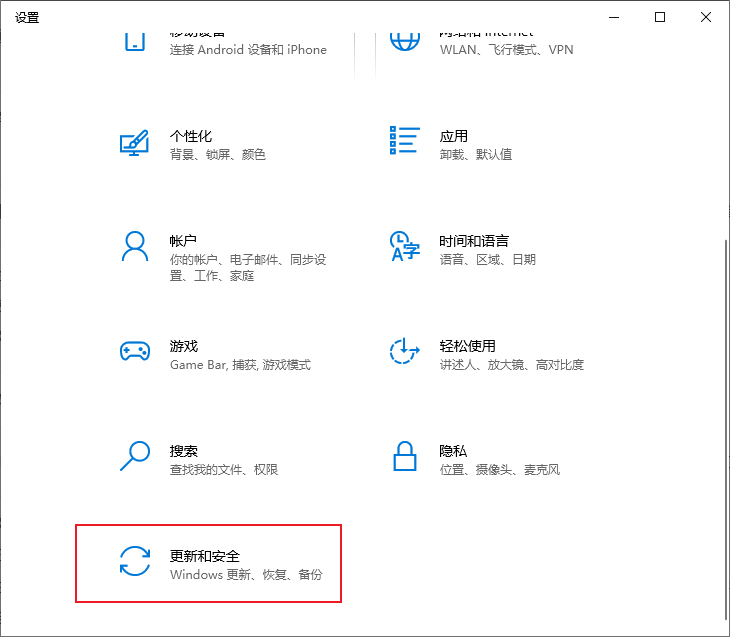Image resolution: width=730 pixels, height=637 pixels.
Task: Click the text 卸载、默认值
Action: click(476, 155)
